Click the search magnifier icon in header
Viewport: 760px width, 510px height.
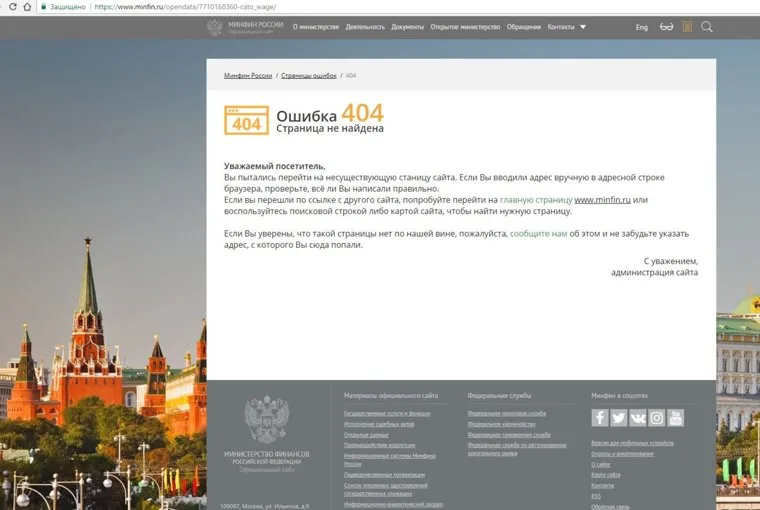(x=707, y=27)
